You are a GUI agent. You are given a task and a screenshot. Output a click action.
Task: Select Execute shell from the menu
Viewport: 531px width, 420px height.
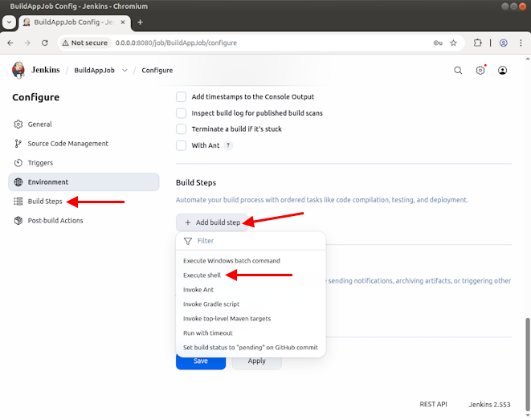tap(202, 275)
